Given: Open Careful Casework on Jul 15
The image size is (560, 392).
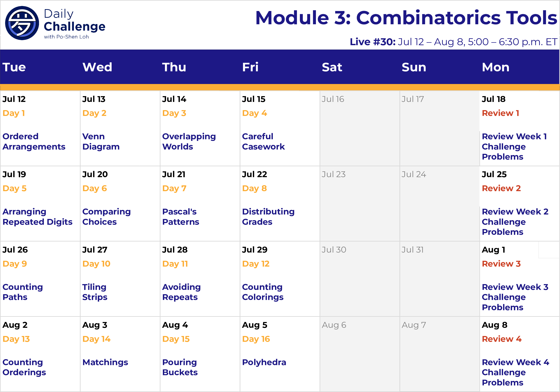Looking at the screenshot, I should point(263,141).
